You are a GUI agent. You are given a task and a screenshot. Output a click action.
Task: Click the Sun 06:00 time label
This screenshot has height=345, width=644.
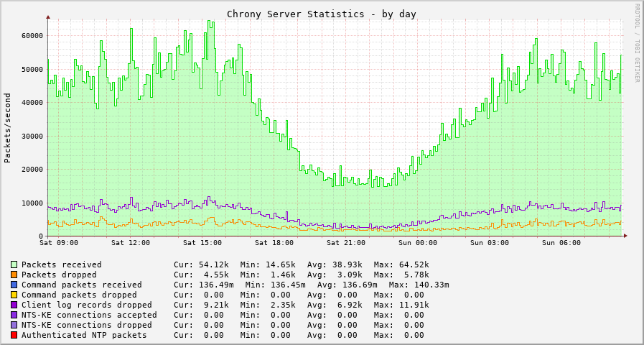pyautogui.click(x=561, y=243)
